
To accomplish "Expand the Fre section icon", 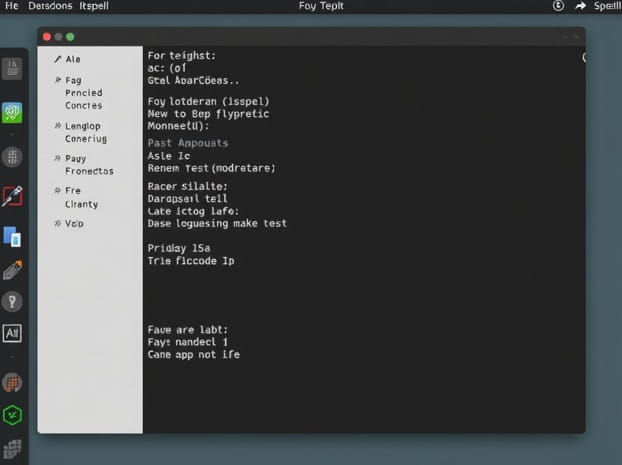I will (58, 190).
